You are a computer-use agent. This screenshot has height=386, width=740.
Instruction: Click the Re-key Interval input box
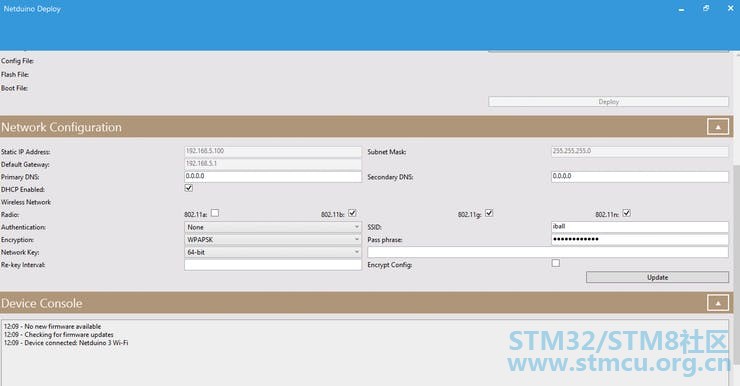tap(273, 265)
